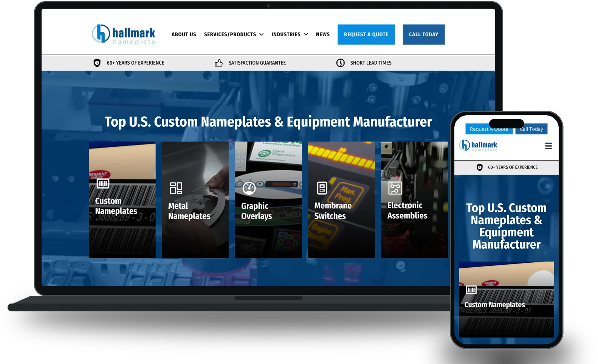Open the 'Membrane Switches' card label
The width and height of the screenshot is (598, 364).
point(333,211)
